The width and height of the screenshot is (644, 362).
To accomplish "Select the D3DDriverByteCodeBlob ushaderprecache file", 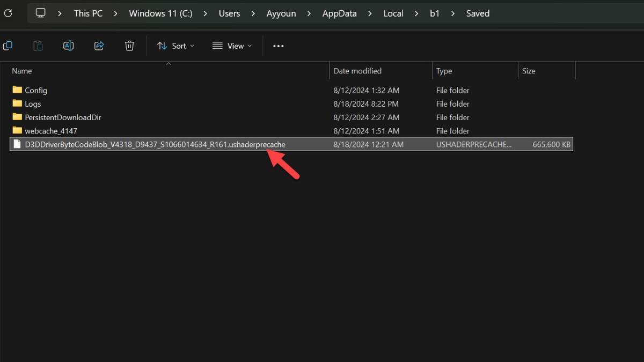I will coord(155,144).
